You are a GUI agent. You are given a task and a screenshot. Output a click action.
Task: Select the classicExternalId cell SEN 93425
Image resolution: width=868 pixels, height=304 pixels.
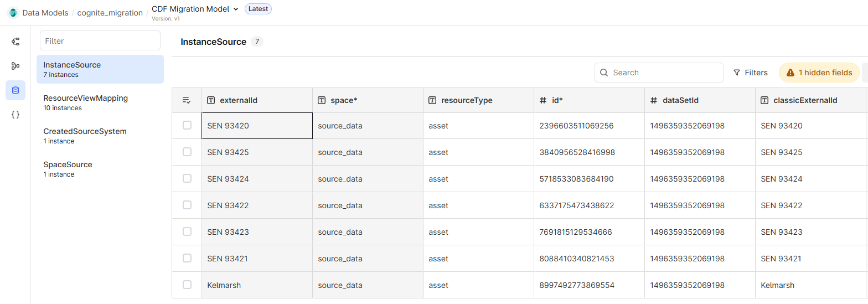tap(810, 152)
